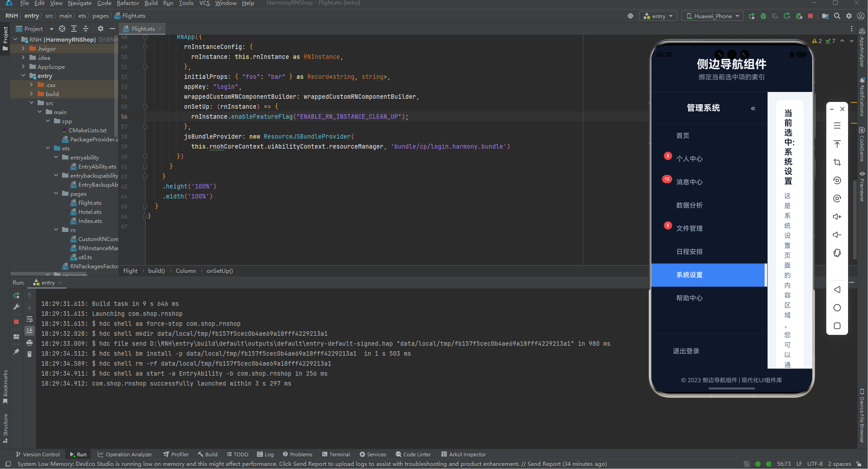This screenshot has height=469, width=868.
Task: Open the Problems tool window tab
Action: click(297, 454)
